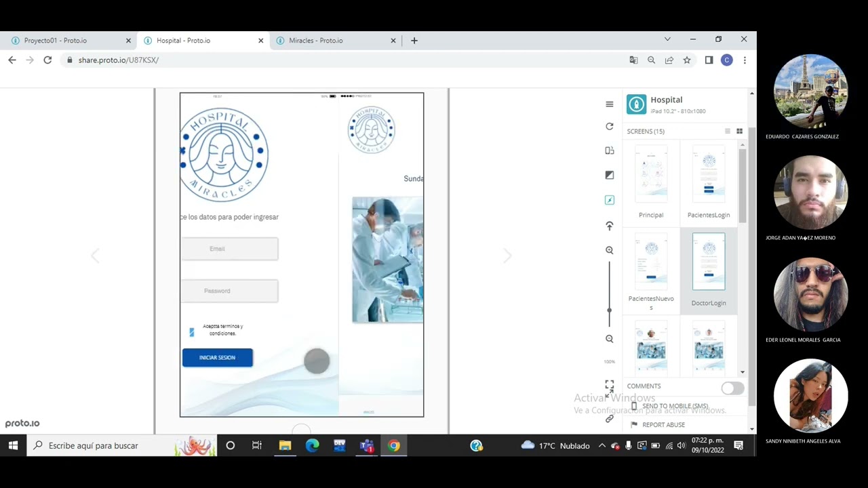Click the Email input field
Image resolution: width=868 pixels, height=488 pixels.
click(229, 249)
